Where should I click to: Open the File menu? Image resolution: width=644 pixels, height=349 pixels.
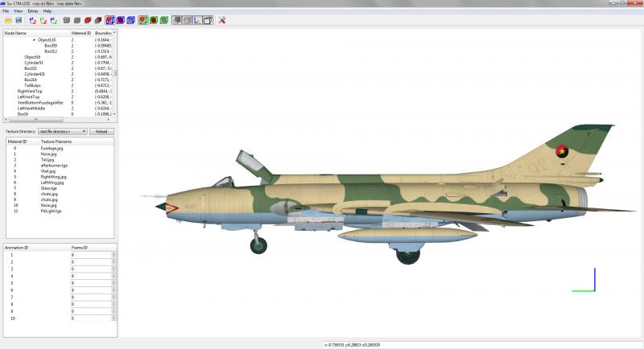pyautogui.click(x=6, y=11)
